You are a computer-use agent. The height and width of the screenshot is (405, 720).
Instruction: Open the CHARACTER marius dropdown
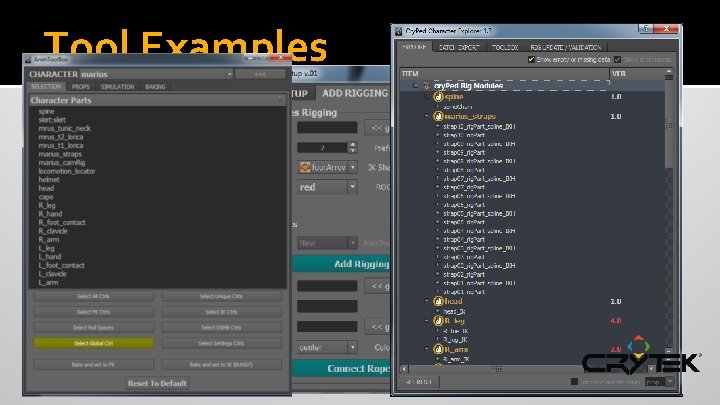(156, 74)
